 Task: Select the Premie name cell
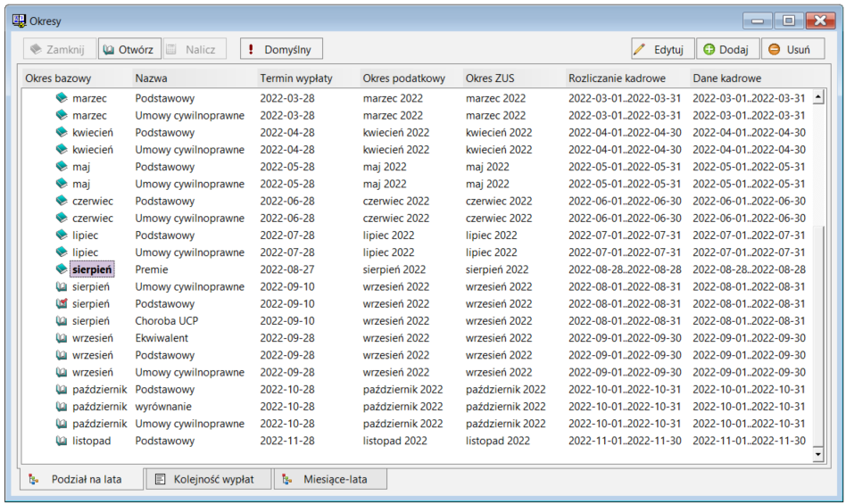tap(152, 269)
